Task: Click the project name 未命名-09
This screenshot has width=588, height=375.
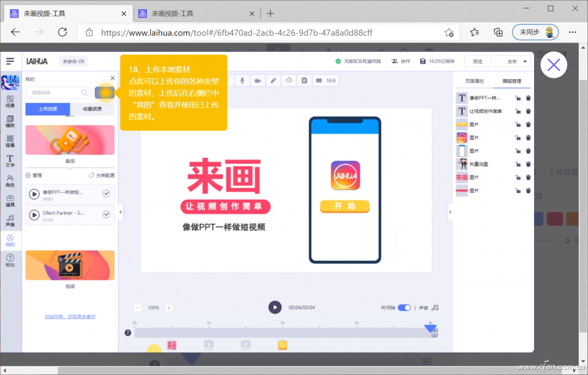Action: pyautogui.click(x=74, y=61)
